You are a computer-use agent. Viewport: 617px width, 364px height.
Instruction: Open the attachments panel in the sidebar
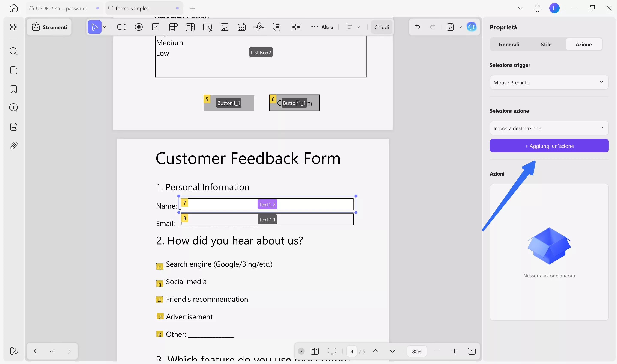[13, 145]
